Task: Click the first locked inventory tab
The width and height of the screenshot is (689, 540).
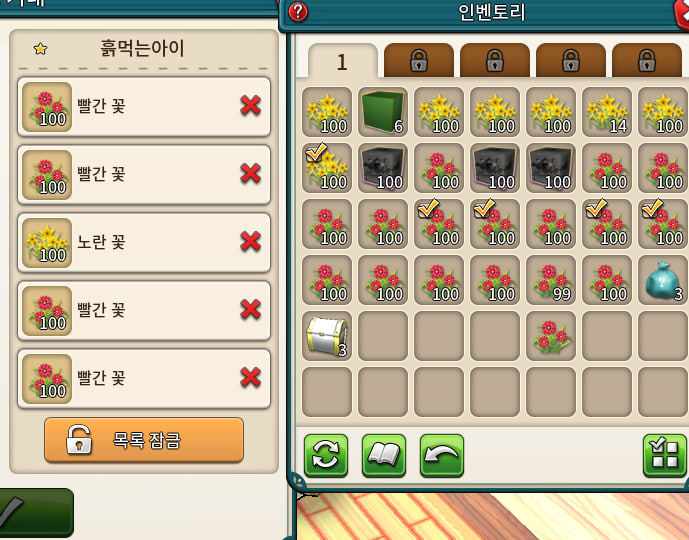Action: pos(419,61)
